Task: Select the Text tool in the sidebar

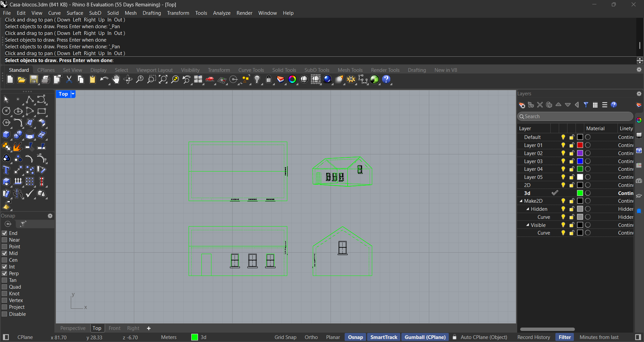Action: (6, 170)
